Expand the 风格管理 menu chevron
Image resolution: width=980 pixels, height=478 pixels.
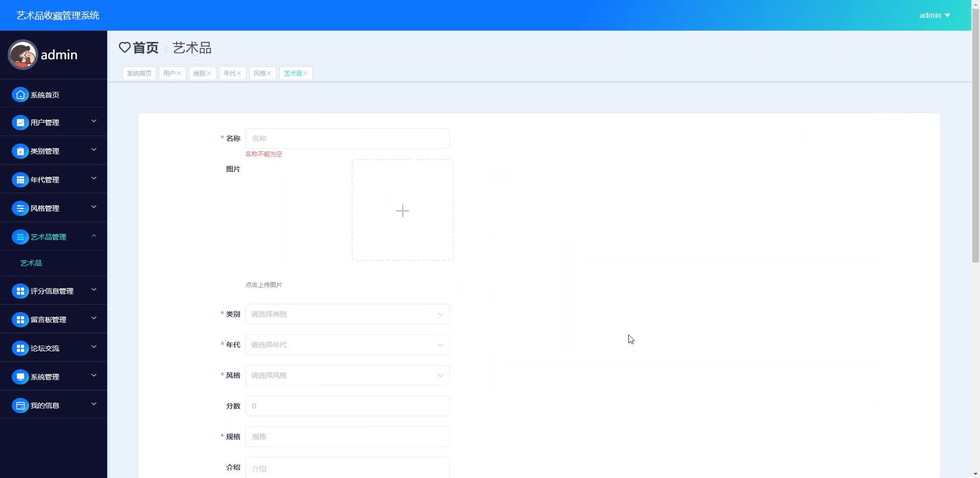(94, 207)
